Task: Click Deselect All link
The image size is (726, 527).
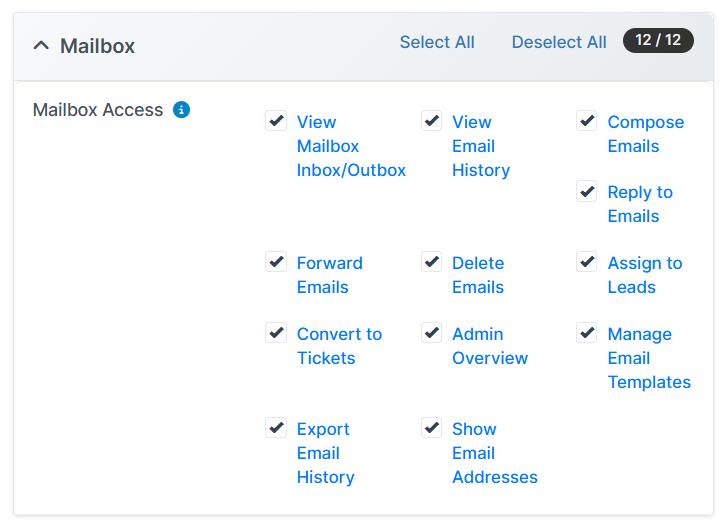Action: (x=559, y=42)
